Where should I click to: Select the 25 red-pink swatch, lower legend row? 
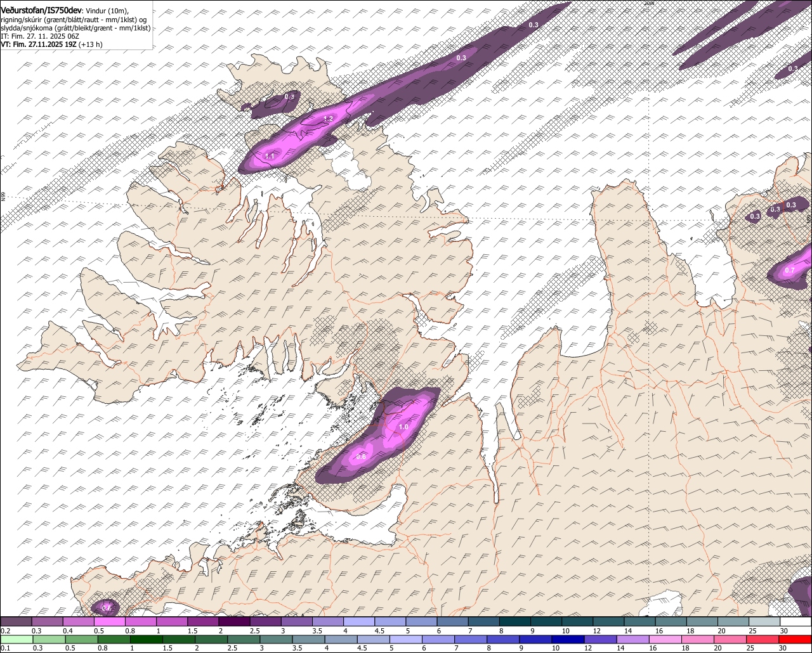pyautogui.click(x=763, y=639)
